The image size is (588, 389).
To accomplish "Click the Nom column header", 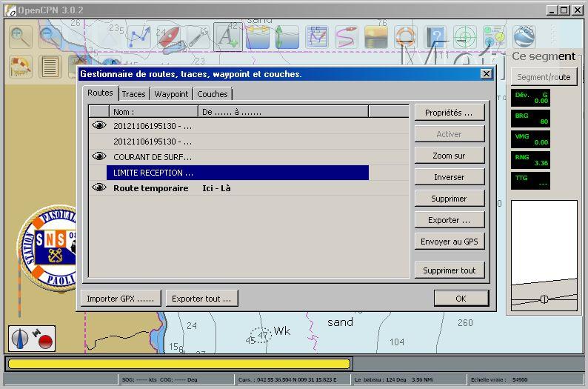I will pyautogui.click(x=153, y=112).
